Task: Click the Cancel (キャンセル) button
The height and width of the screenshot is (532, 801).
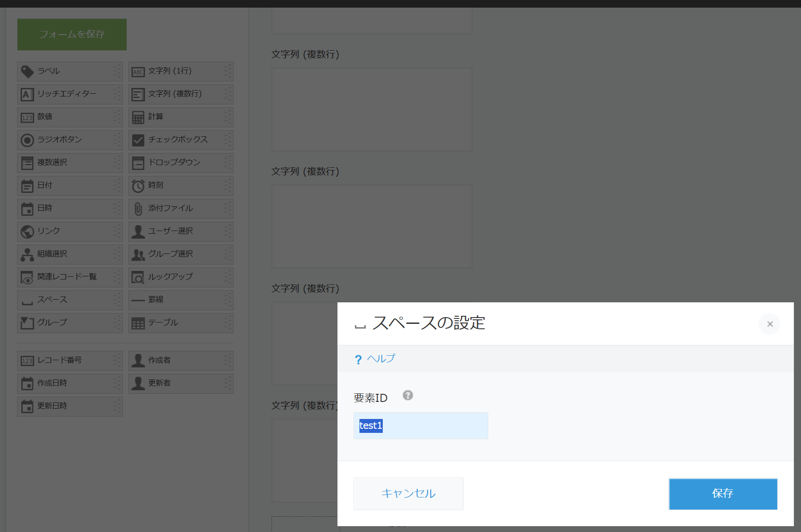Action: [x=408, y=493]
